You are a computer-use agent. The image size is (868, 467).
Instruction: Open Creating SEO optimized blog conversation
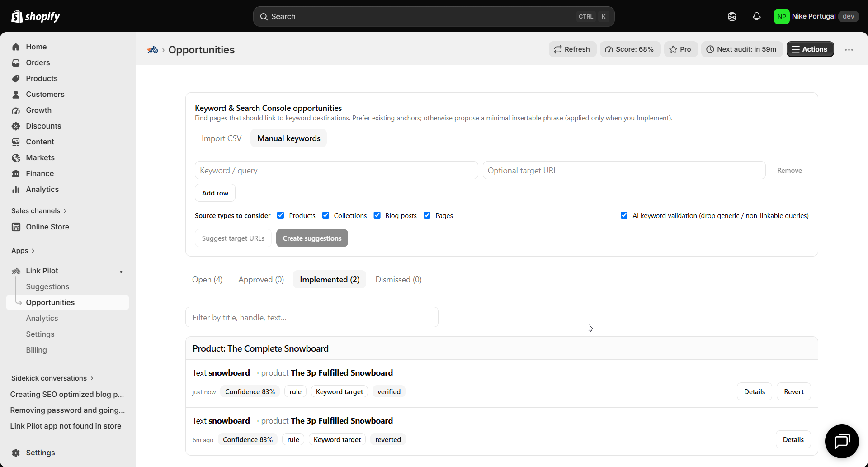67,394
